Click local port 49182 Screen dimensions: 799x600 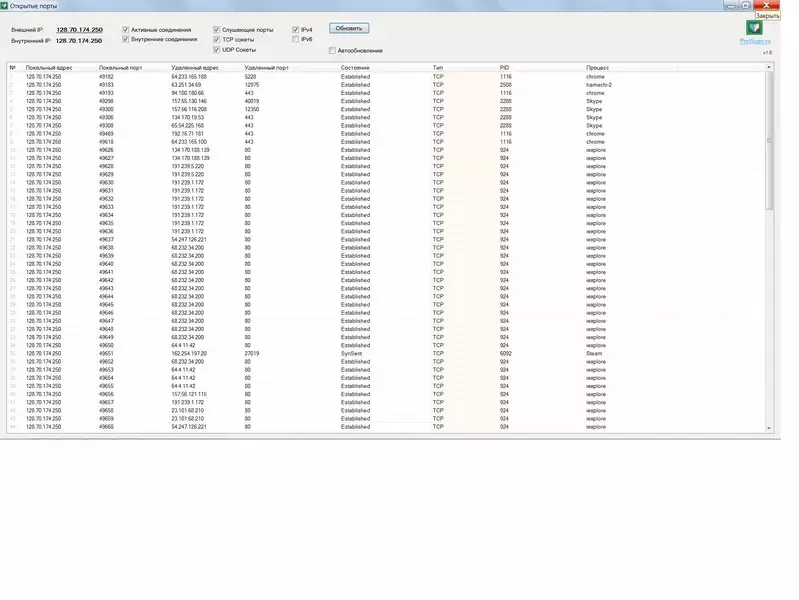(x=106, y=76)
